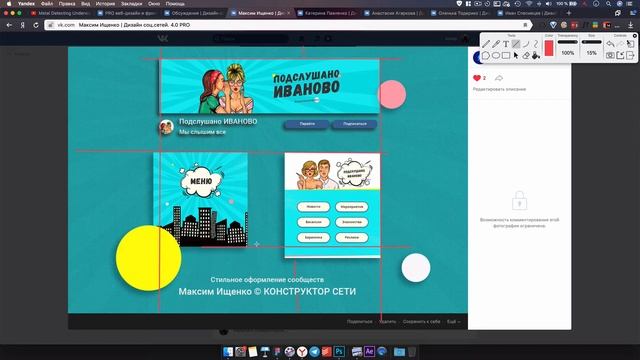The image size is (640, 360).
Task: Open the red color swatch
Action: [x=549, y=48]
